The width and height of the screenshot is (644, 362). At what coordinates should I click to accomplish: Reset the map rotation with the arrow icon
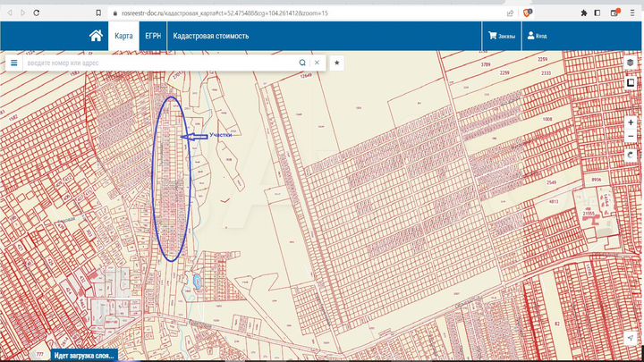coord(631,155)
